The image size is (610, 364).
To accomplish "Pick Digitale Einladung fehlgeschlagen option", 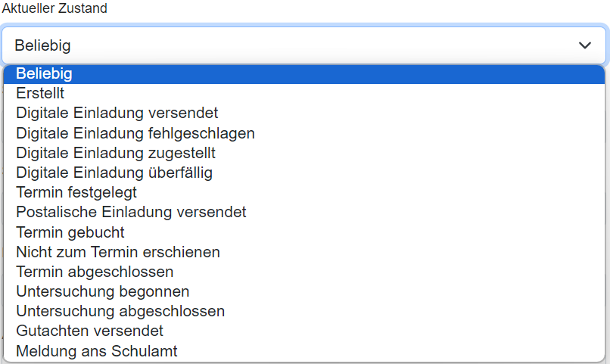I will 135,133.
